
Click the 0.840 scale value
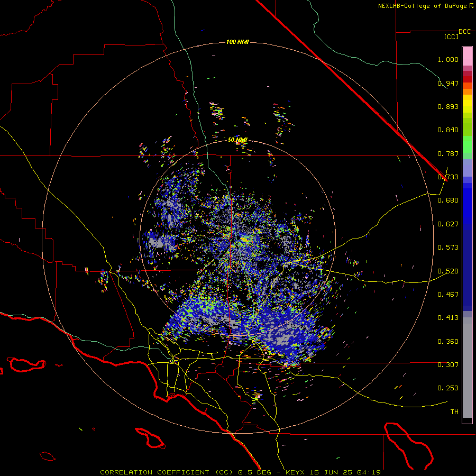448,130
